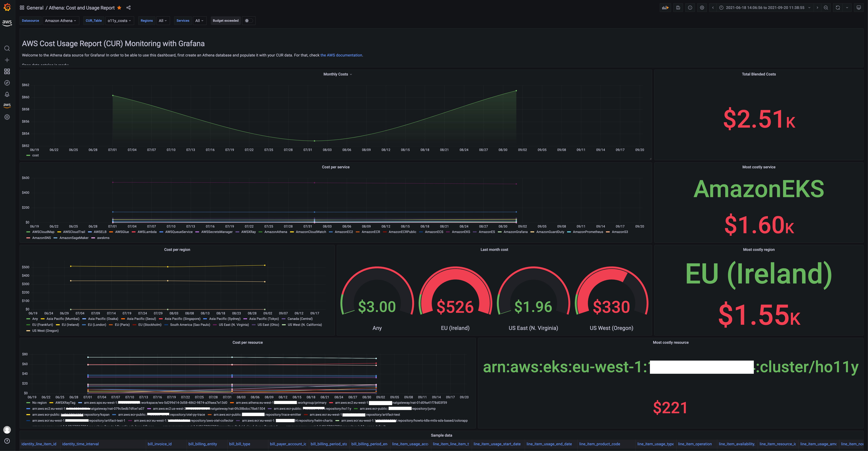The width and height of the screenshot is (868, 451).
Task: Toggle AmazonEC2 series in legend
Action: click(343, 232)
